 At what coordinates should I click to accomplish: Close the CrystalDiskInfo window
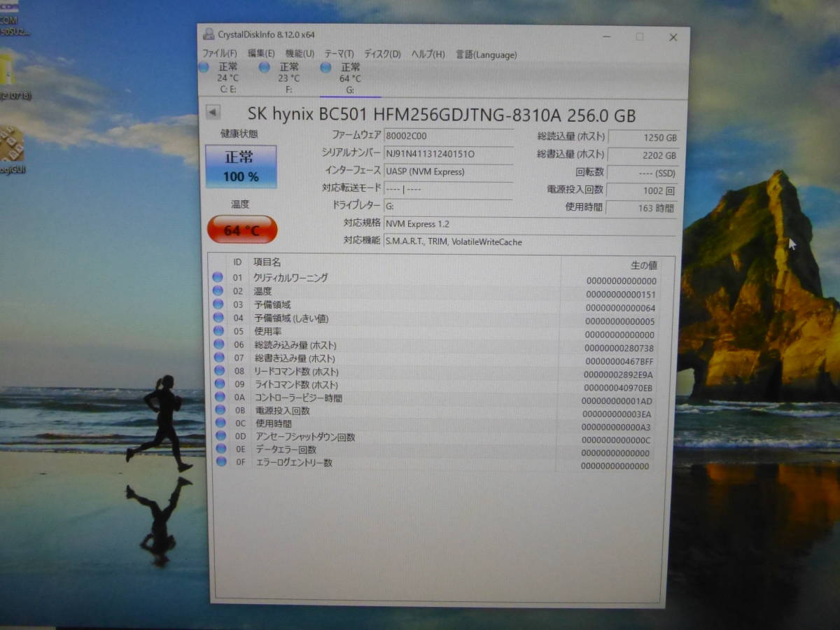click(673, 37)
